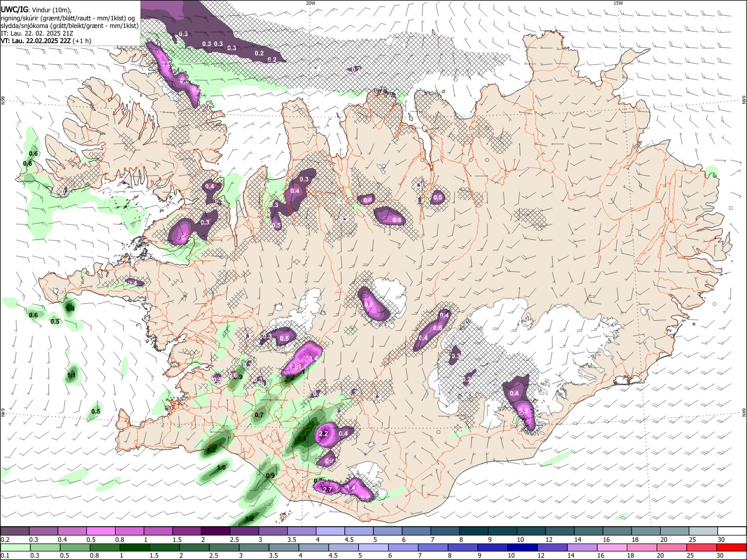The height and width of the screenshot is (560, 747).
Task: Select the 0.7 rain value in the southwest
Action: 260,415
